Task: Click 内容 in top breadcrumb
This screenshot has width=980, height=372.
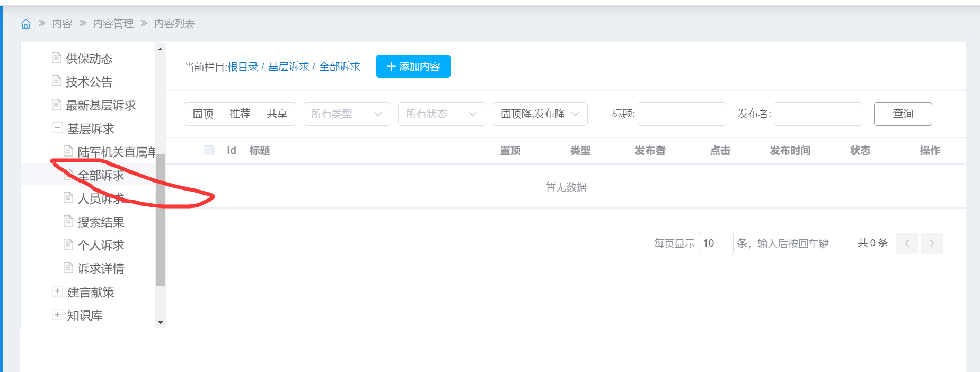Action: (62, 23)
